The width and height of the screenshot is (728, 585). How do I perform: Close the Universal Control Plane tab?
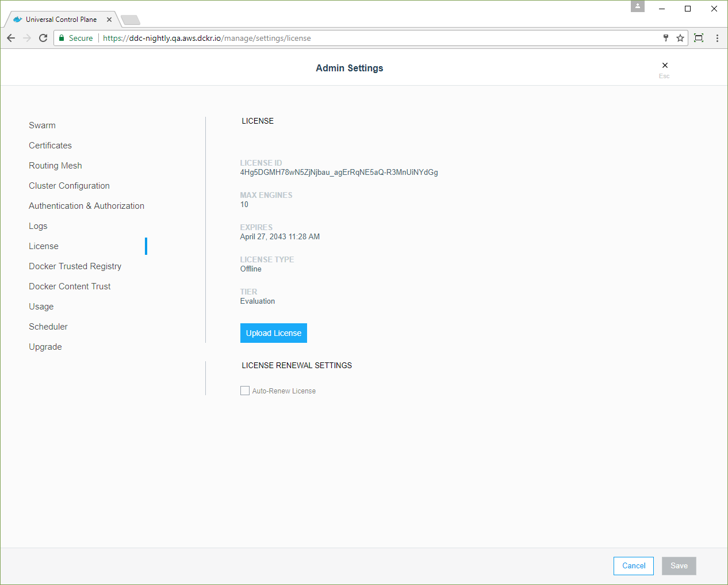tap(109, 20)
